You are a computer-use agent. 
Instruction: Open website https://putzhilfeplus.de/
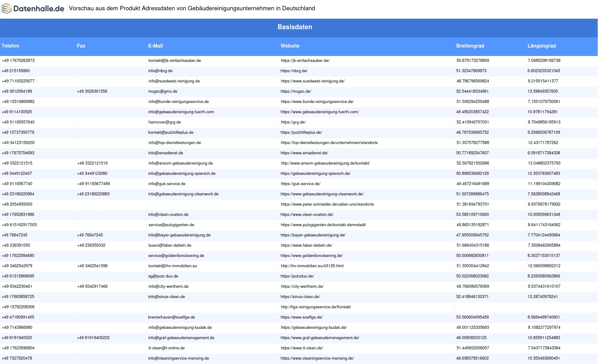pos(301,133)
